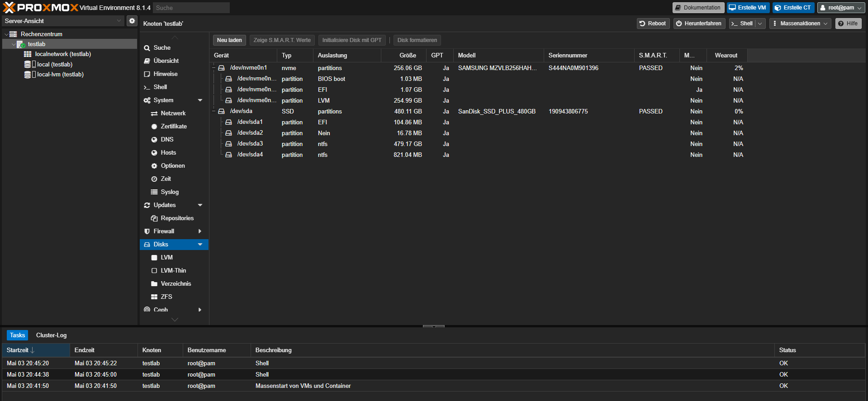This screenshot has height=401, width=868.
Task: Expand the Firewall menu section
Action: [x=200, y=231]
